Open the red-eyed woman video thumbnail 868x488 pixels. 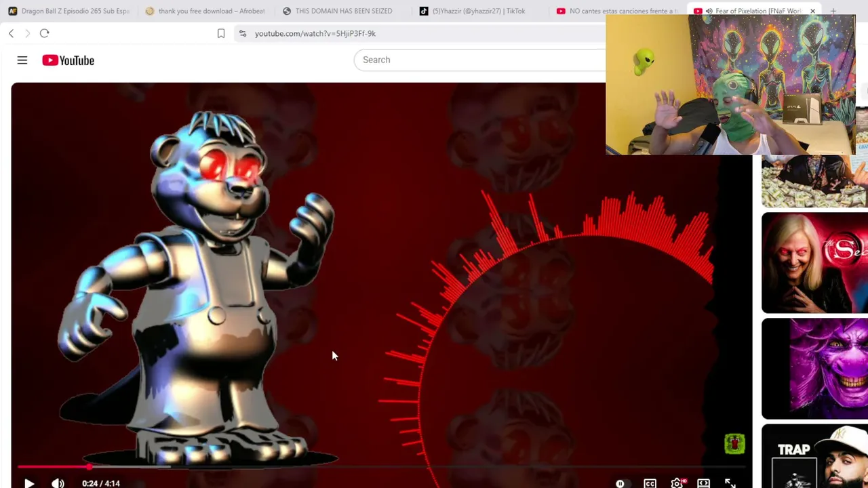pyautogui.click(x=814, y=263)
